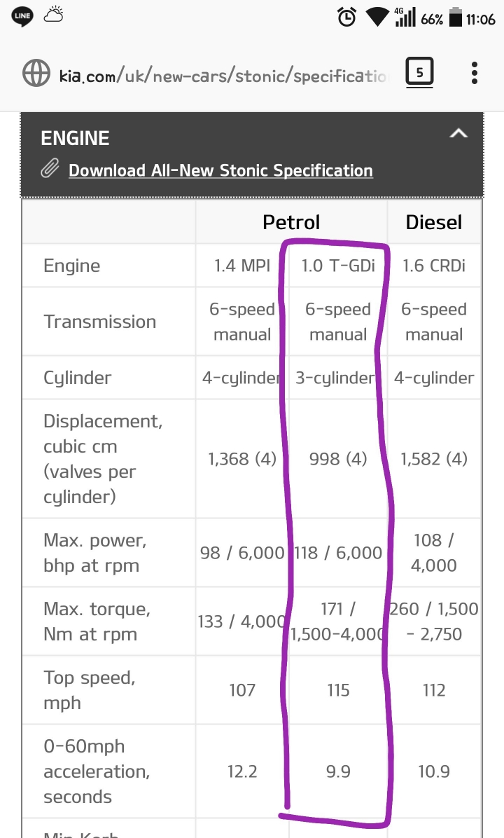Tap the 1.4 MPI engine cell

click(x=242, y=266)
